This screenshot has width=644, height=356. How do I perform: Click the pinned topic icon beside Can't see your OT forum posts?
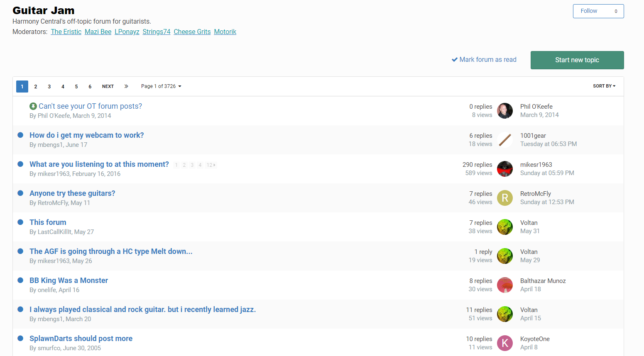tap(33, 106)
